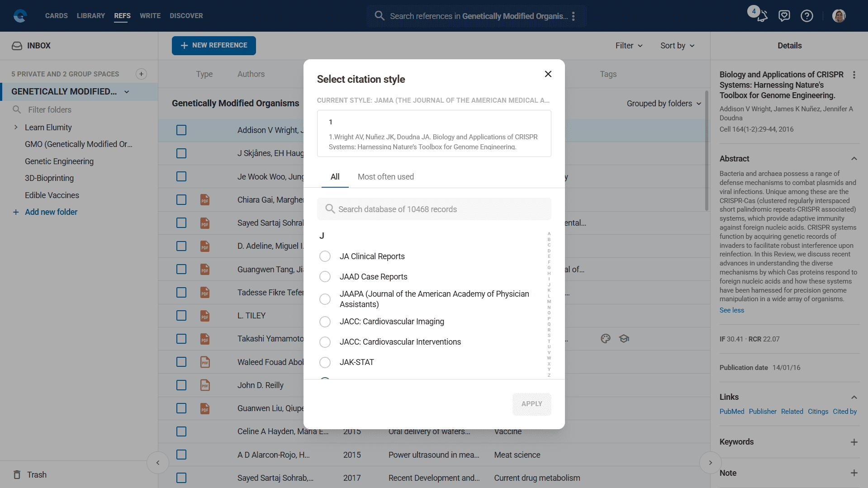
Task: Open the feedback chat icon
Action: point(784,16)
